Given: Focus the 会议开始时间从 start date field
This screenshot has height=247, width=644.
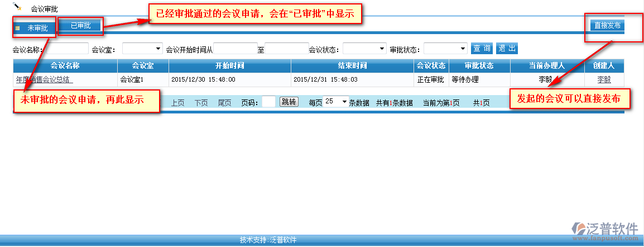Looking at the screenshot, I should coord(236,49).
